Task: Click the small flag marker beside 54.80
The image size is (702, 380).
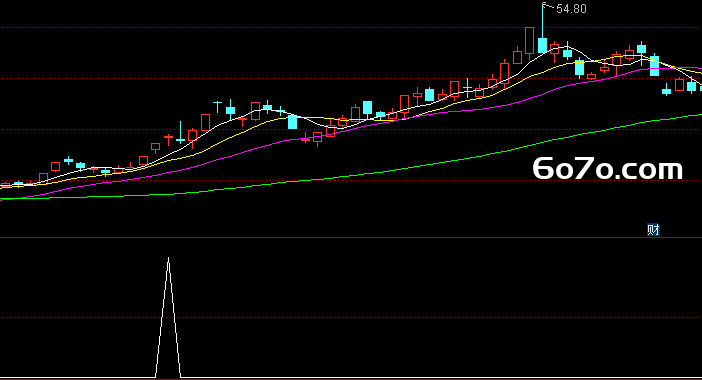Action: (547, 6)
